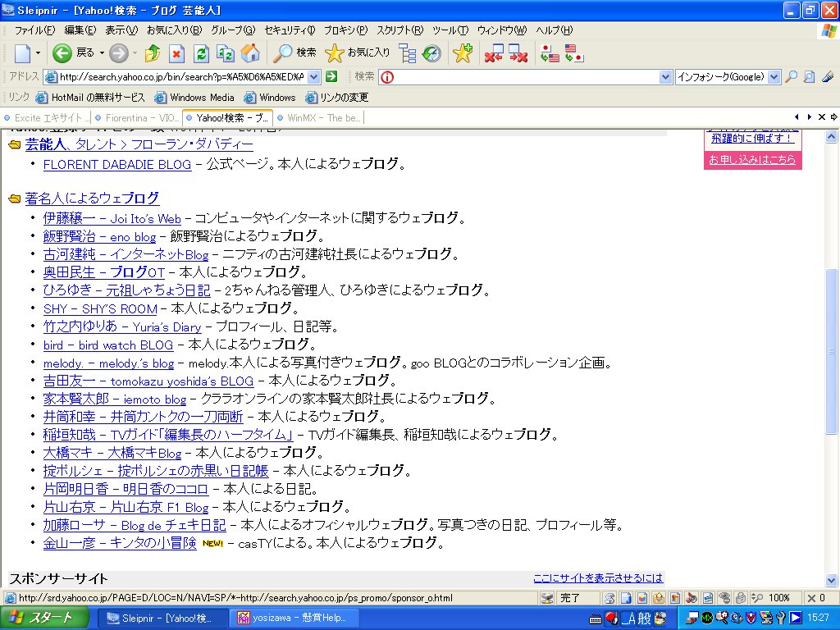Click the close-right-tabs red X icon
This screenshot has width=840, height=630.
pyautogui.click(x=518, y=53)
